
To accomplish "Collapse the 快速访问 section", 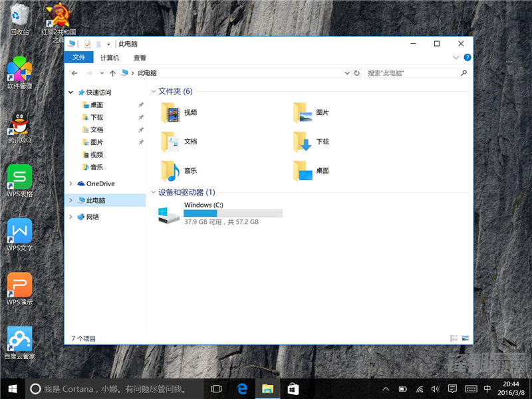I will [x=71, y=92].
